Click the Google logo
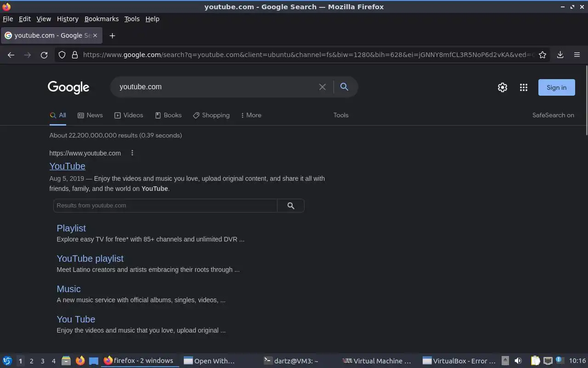588x368 pixels. tap(68, 87)
